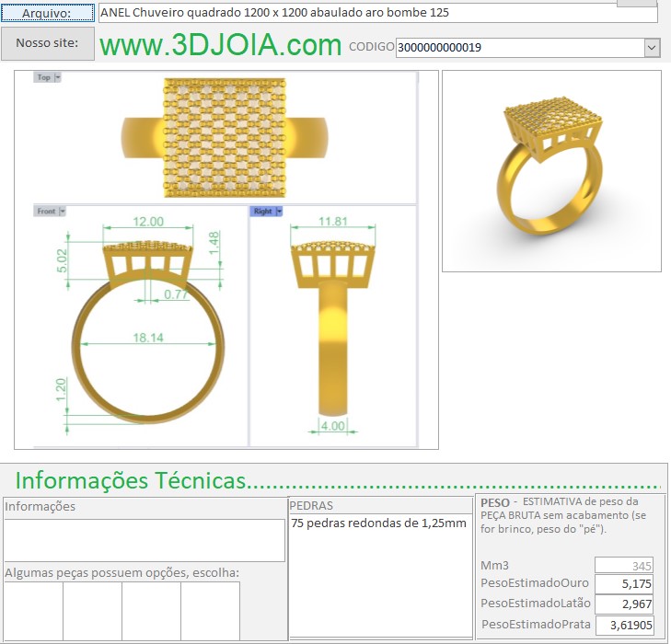This screenshot has width=671, height=644.
Task: Expand the Front viewport label menu
Action: (x=63, y=212)
